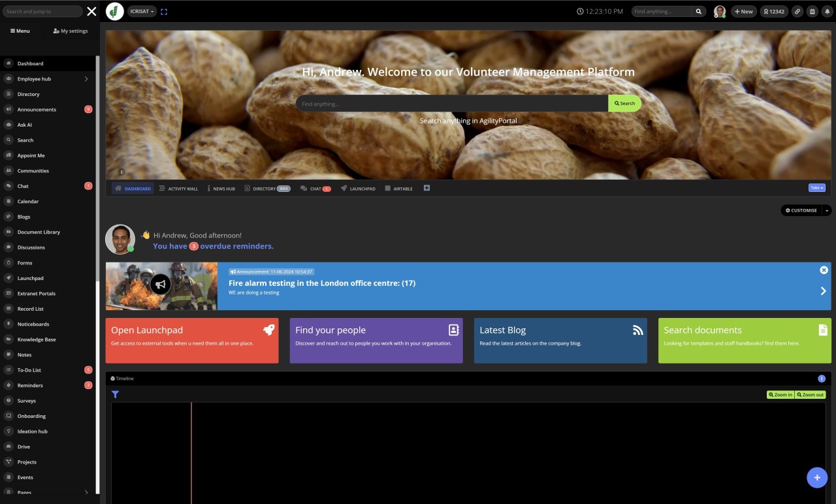
Task: Expand the Customise options arrow
Action: click(826, 210)
